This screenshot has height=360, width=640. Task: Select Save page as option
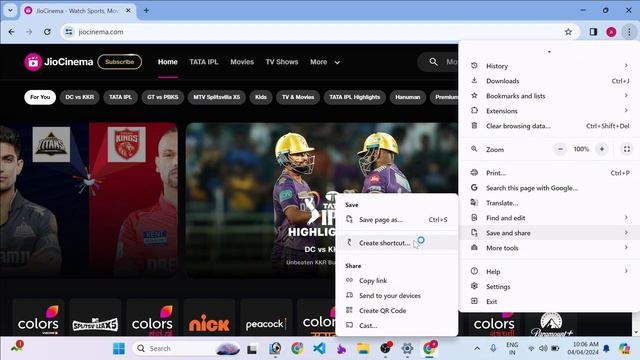[x=396, y=220]
